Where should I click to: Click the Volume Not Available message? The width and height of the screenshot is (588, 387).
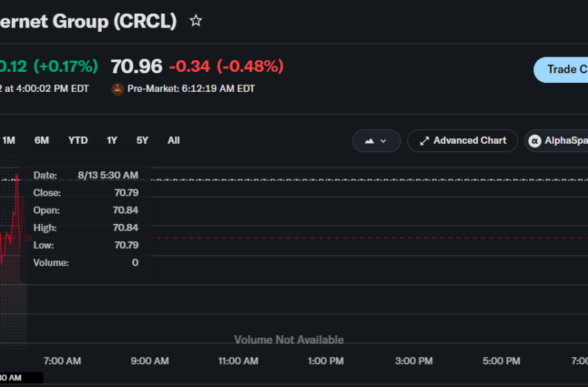tap(288, 339)
